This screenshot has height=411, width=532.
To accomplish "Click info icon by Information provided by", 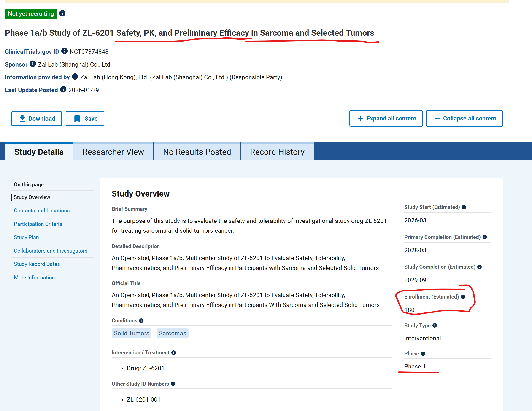I will [75, 77].
